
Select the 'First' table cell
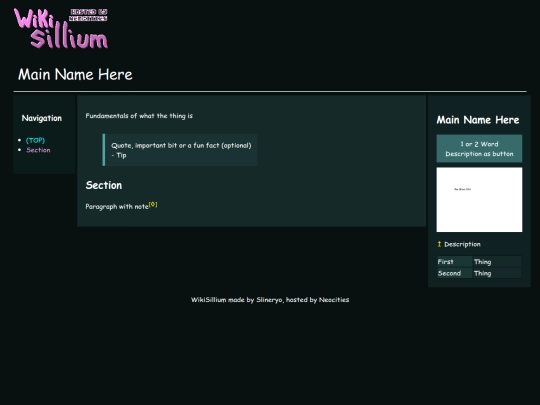tap(455, 262)
